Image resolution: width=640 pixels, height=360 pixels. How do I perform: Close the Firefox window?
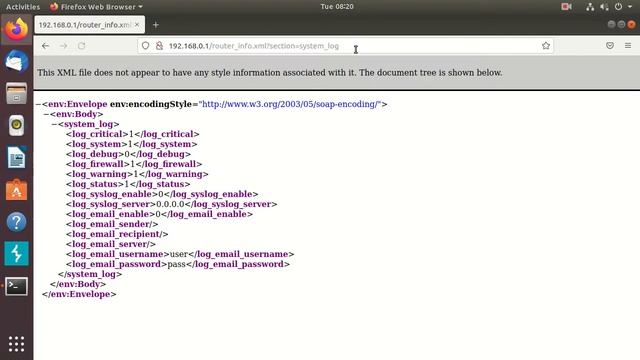[631, 24]
